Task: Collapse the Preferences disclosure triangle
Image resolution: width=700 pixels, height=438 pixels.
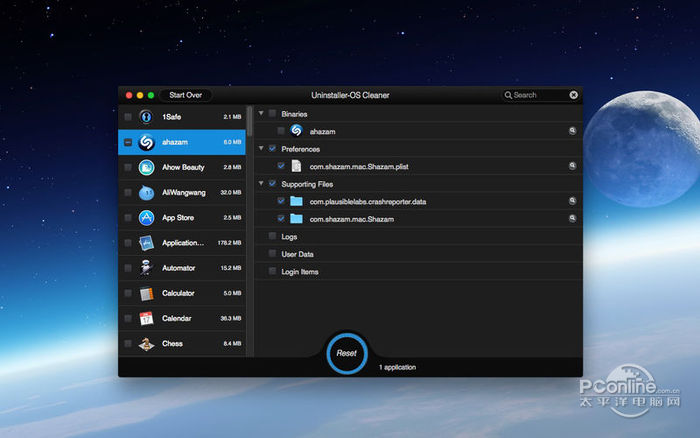Action: coord(261,149)
